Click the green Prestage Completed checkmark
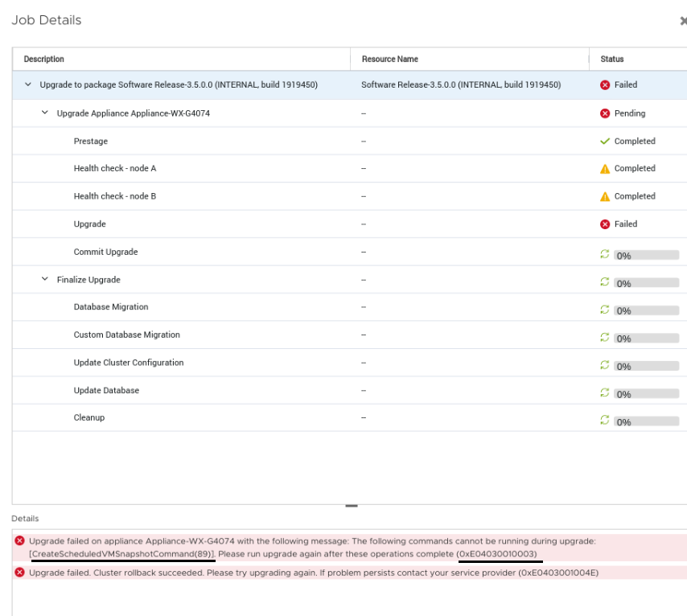The height and width of the screenshot is (616, 687). 606,142
